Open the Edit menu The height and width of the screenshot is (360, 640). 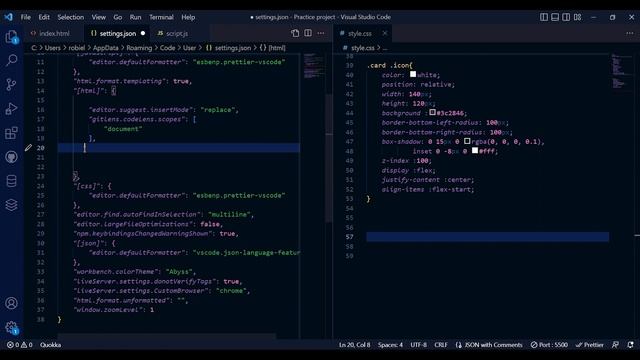pos(44,17)
